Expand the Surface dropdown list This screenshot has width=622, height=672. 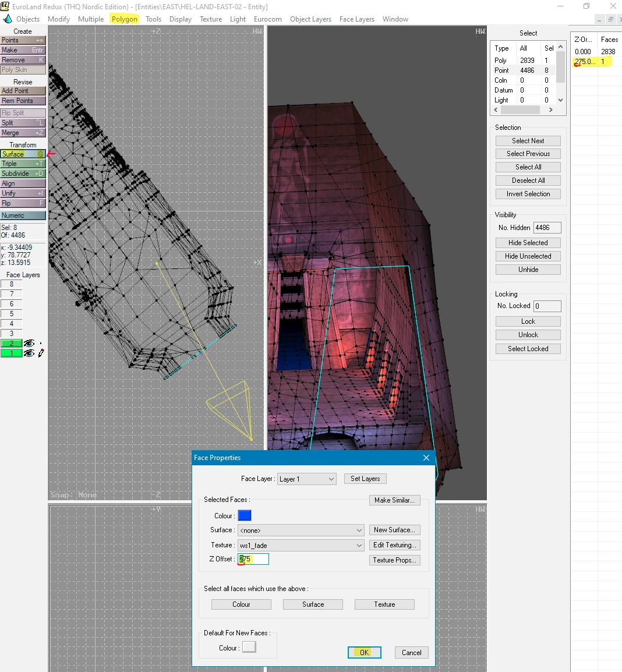(x=301, y=530)
